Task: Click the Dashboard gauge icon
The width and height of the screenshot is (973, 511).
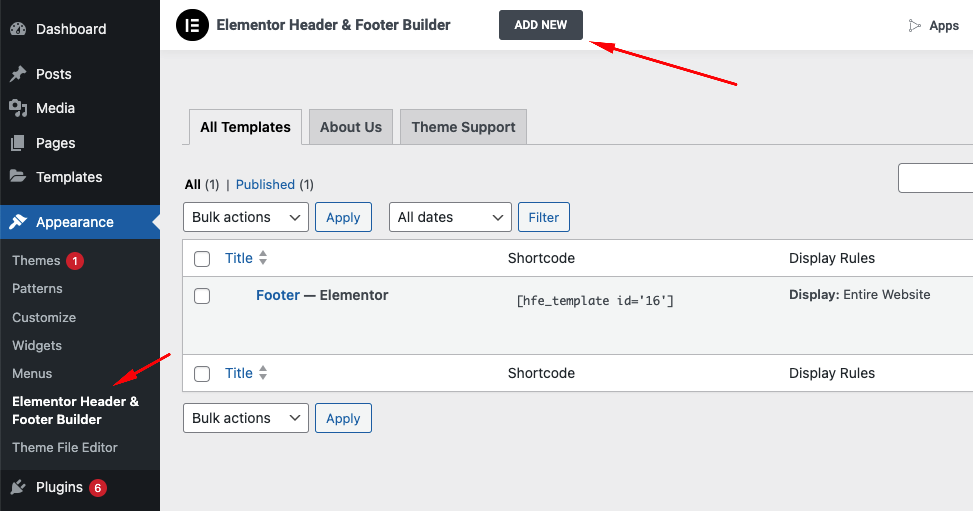Action: click(x=18, y=29)
